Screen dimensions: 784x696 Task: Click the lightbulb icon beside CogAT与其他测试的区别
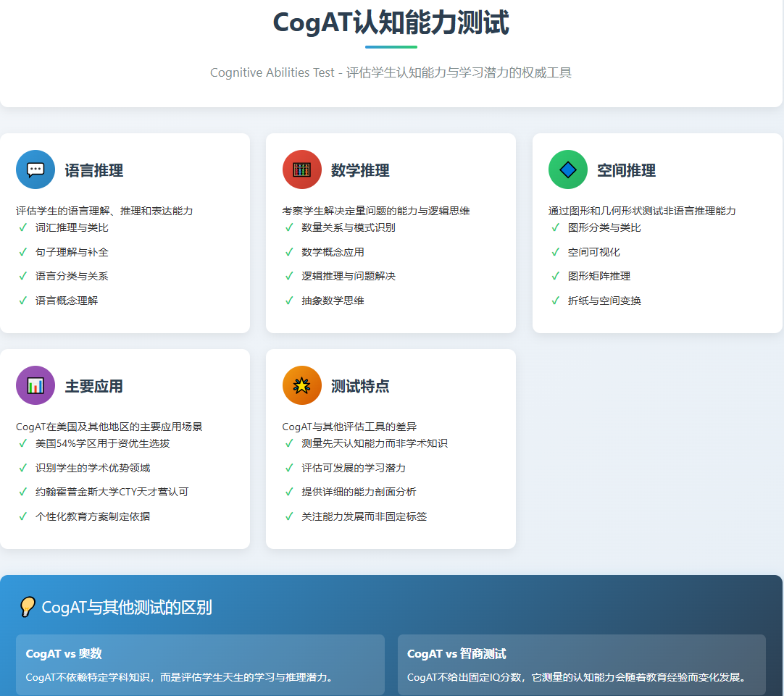[x=28, y=607]
